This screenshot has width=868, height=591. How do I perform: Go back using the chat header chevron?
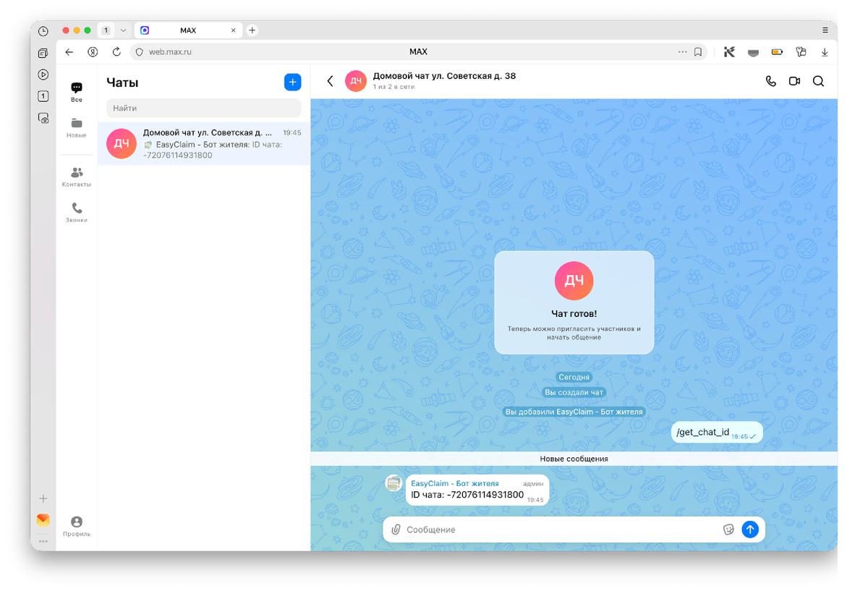330,81
